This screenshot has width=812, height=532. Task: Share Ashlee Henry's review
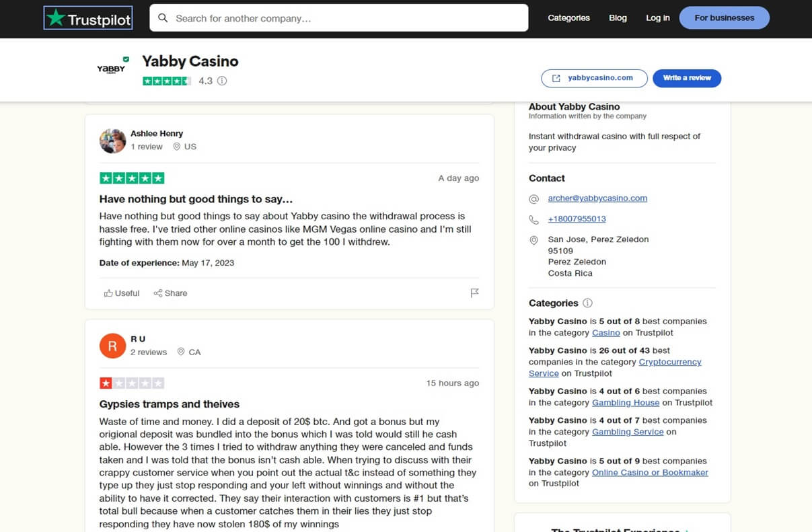170,293
